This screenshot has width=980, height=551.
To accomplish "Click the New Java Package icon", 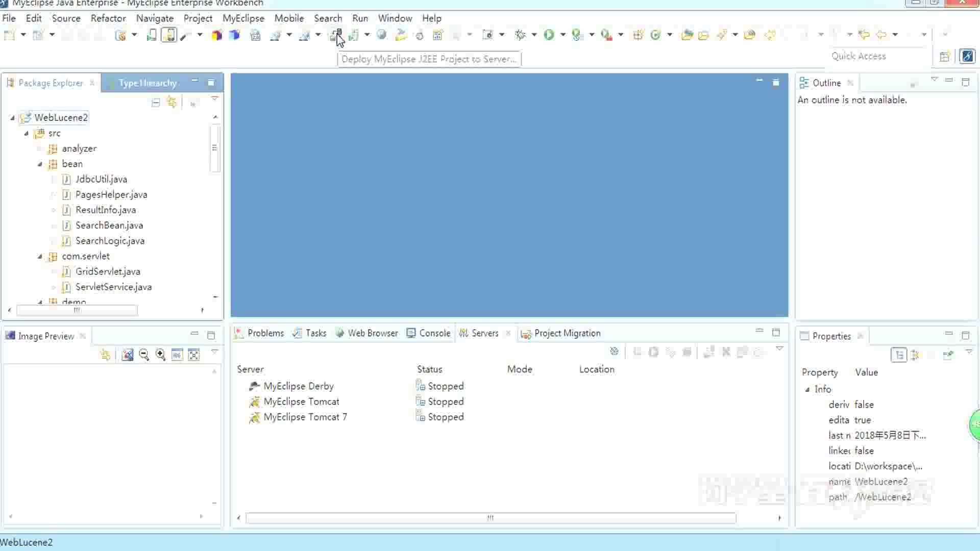I will pyautogui.click(x=638, y=35).
